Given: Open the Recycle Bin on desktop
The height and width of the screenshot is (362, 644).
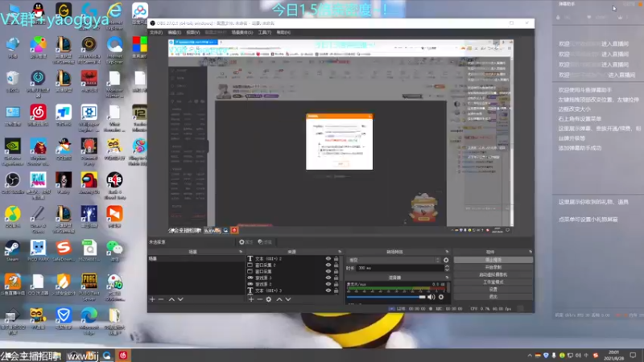Looking at the screenshot, I should pyautogui.click(x=12, y=81).
